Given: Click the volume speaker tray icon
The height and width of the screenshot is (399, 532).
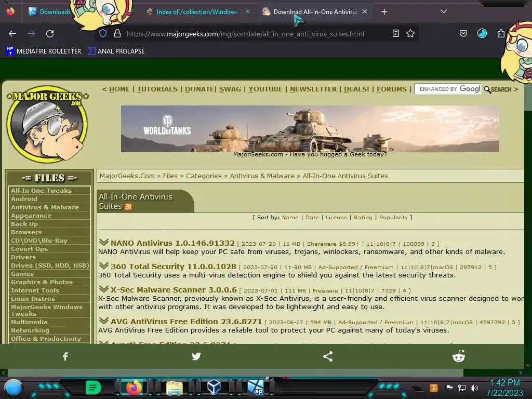Looking at the screenshot, I should pos(474,388).
